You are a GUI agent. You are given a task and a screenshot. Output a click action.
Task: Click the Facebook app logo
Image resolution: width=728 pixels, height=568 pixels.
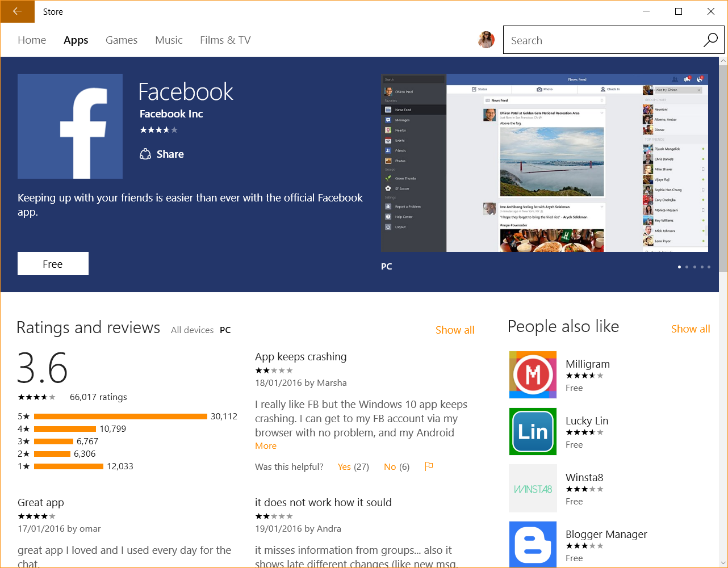[70, 126]
